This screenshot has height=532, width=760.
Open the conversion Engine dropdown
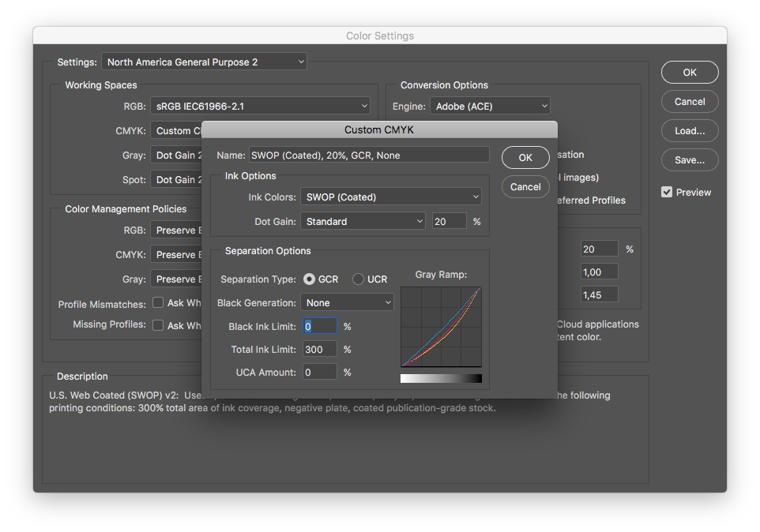[490, 106]
